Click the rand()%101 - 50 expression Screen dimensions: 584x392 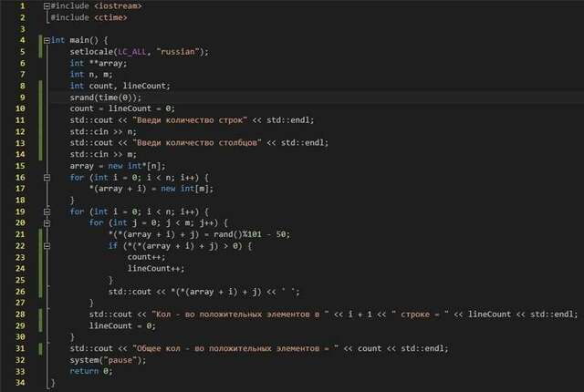pos(249,234)
